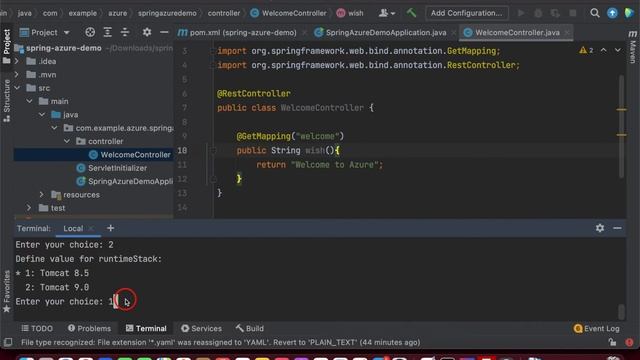This screenshot has height=360, width=640.
Task: Go to next highlighted error arrow
Action: 618,50
